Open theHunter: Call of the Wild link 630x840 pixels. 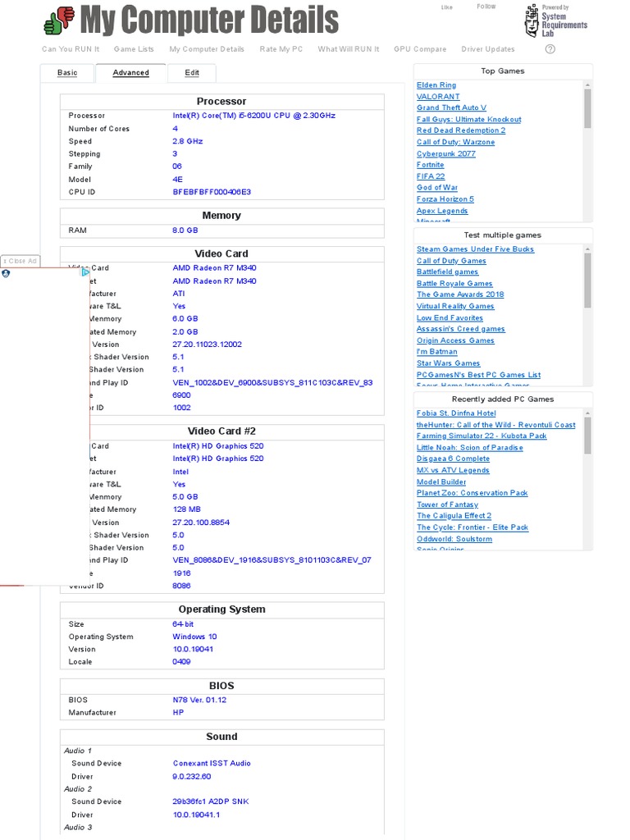click(496, 425)
